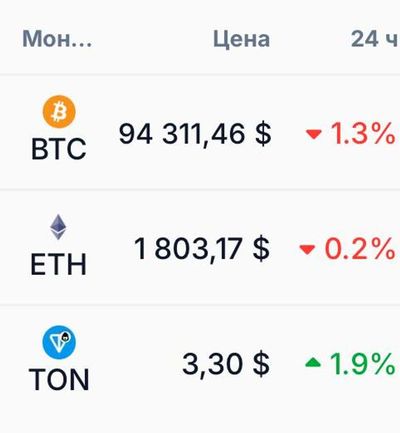
Task: Select the 94 311,46 $ Bitcoin price
Action: click(195, 134)
